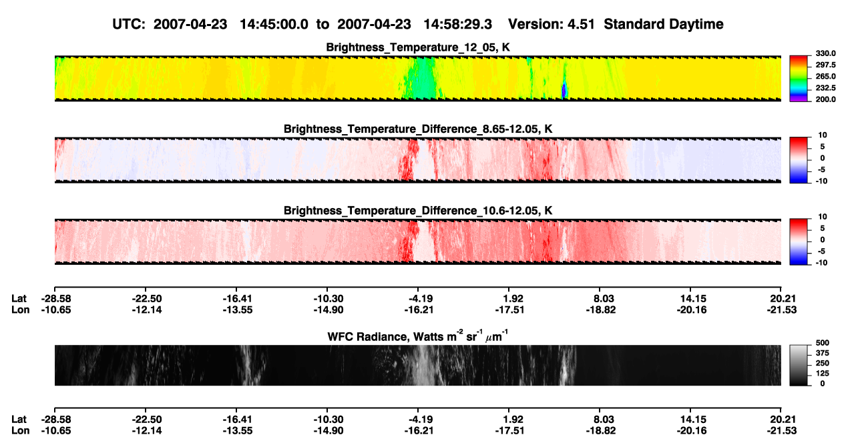
Task: Click the 'WFC Radiance, Watts m-2 sr-1 μm-1' title
Action: [x=417, y=336]
